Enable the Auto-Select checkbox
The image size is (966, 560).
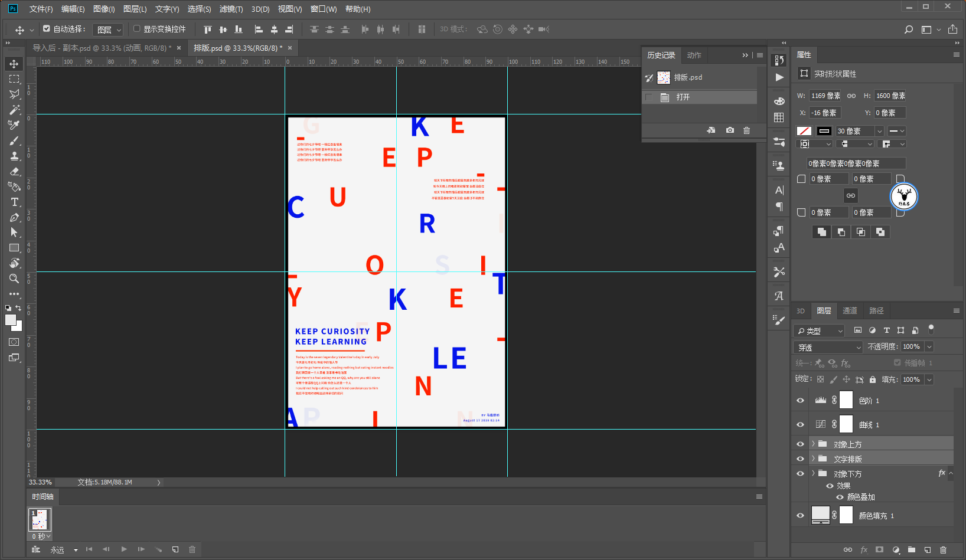[47, 28]
